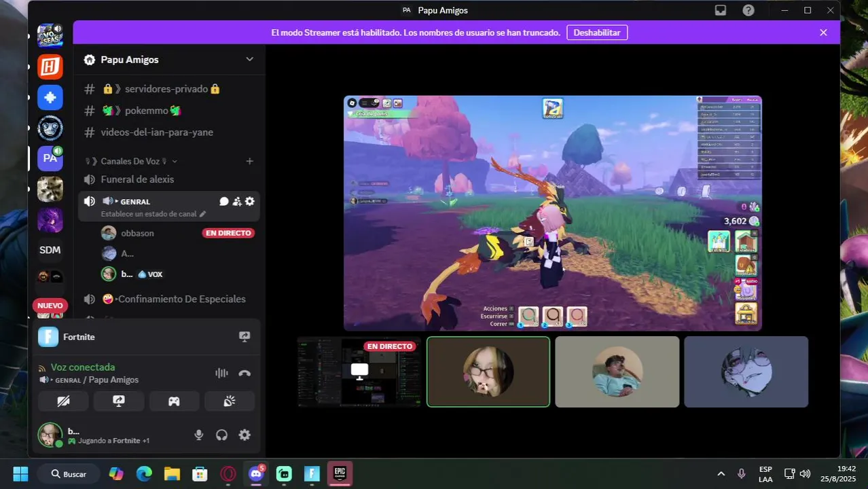Open noise suppression waveform icon
868x489 pixels.
click(x=221, y=373)
